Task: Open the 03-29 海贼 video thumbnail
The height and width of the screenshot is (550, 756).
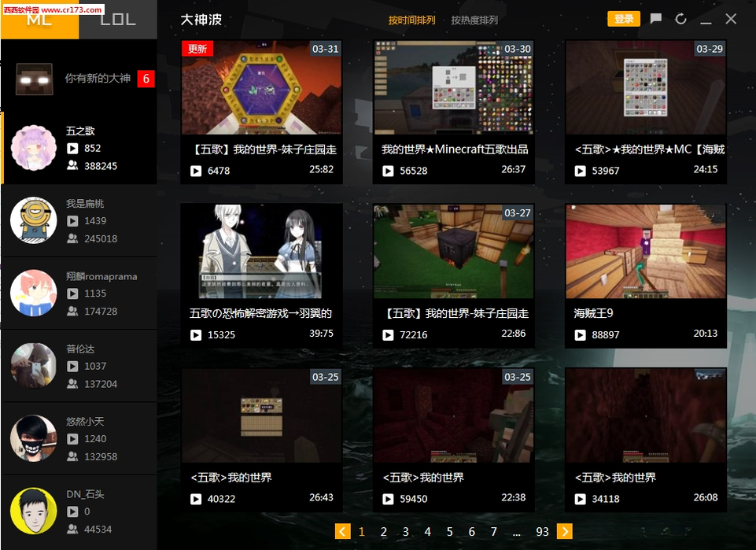Action: tap(646, 87)
